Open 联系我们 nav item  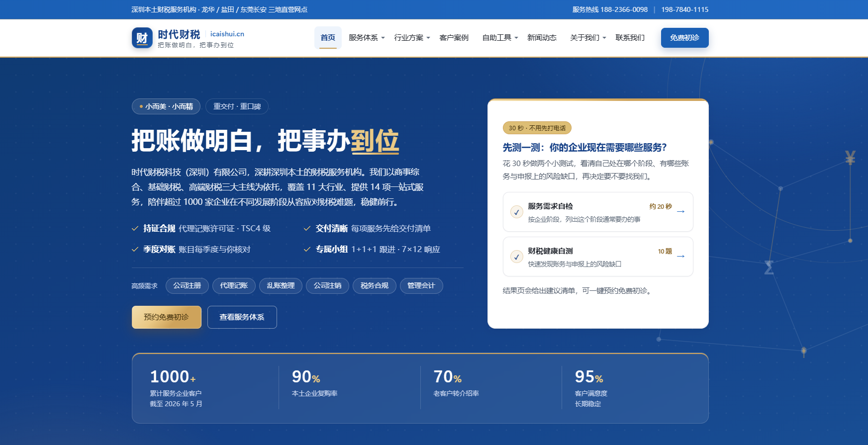[x=630, y=38]
